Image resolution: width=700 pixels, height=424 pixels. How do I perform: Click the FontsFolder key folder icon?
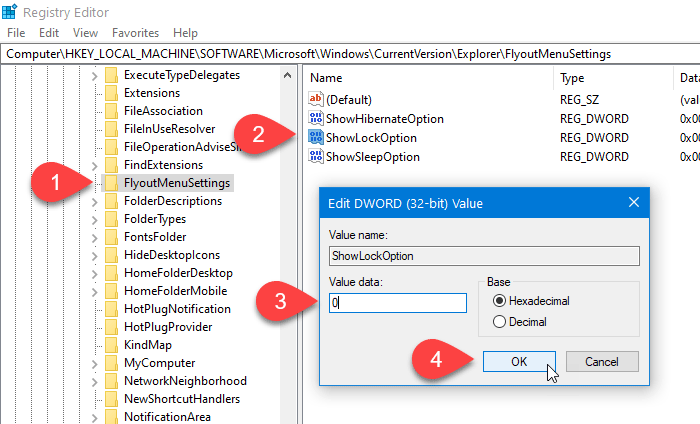tap(111, 237)
